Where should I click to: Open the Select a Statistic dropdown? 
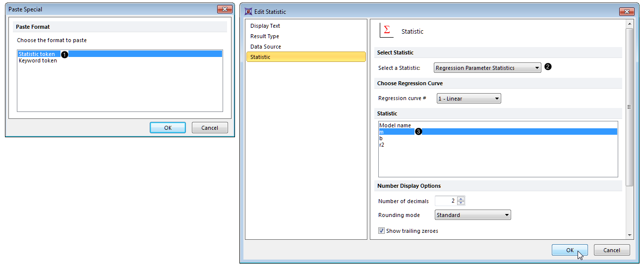[x=487, y=68]
